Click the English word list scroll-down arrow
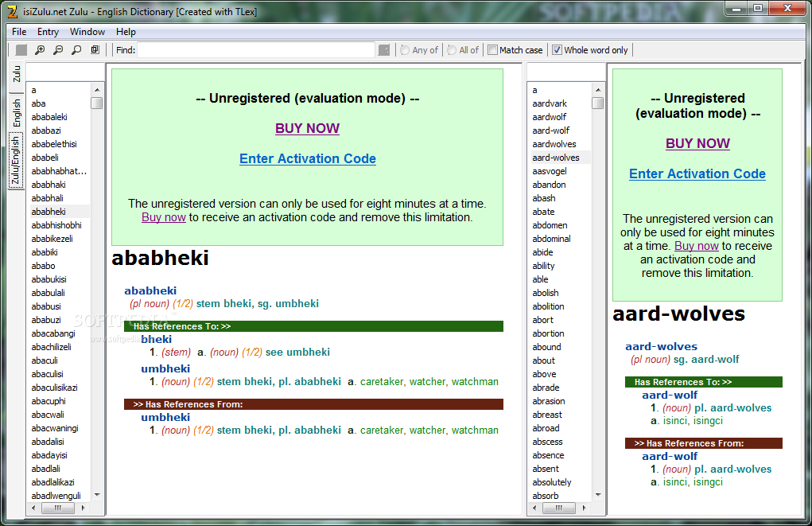This screenshot has height=526, width=812. click(x=598, y=496)
